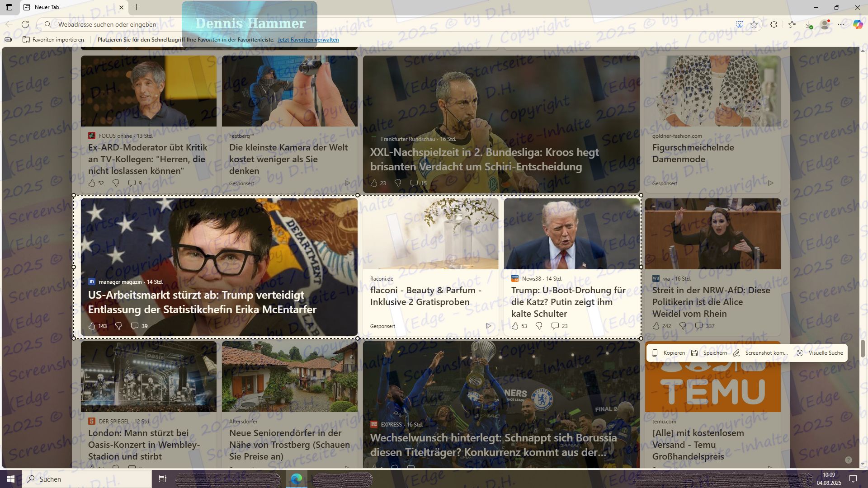Dislike the Trump U-Boot-Drohung article
Viewport: 868px width, 488px height.
[x=539, y=326]
